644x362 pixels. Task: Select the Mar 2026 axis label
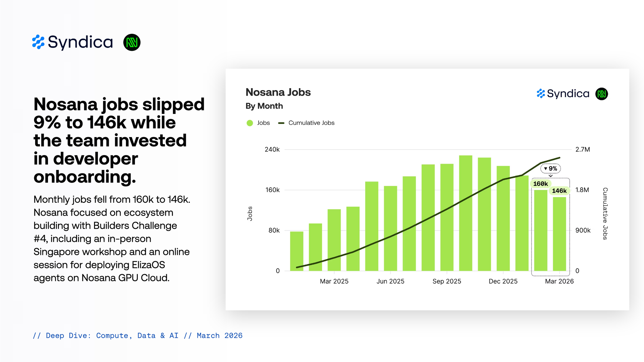[x=559, y=281]
